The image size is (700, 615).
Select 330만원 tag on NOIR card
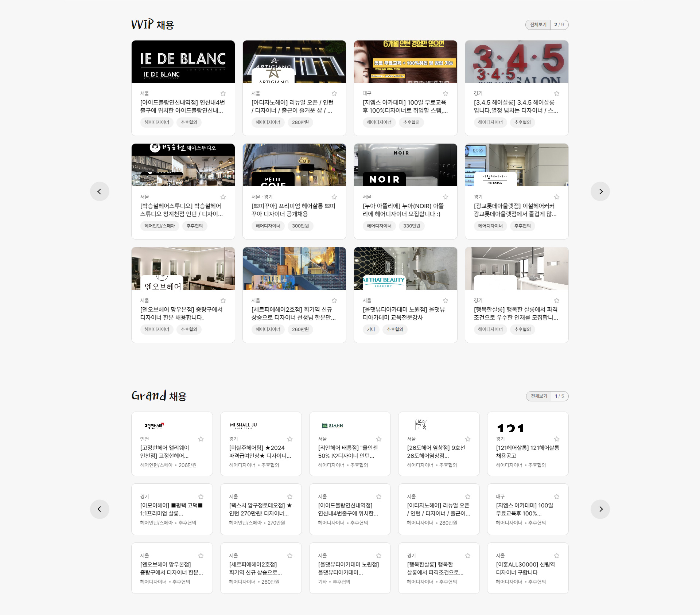412,226
